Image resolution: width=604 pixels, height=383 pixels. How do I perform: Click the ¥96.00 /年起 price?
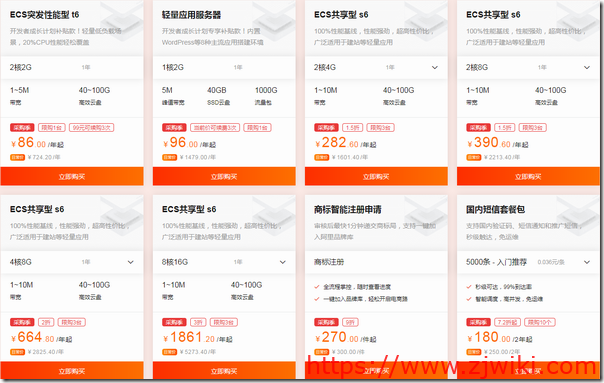point(189,143)
